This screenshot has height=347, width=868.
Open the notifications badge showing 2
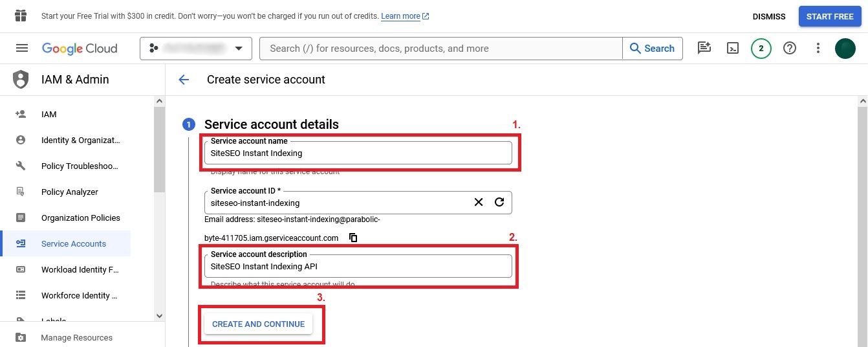tap(761, 49)
